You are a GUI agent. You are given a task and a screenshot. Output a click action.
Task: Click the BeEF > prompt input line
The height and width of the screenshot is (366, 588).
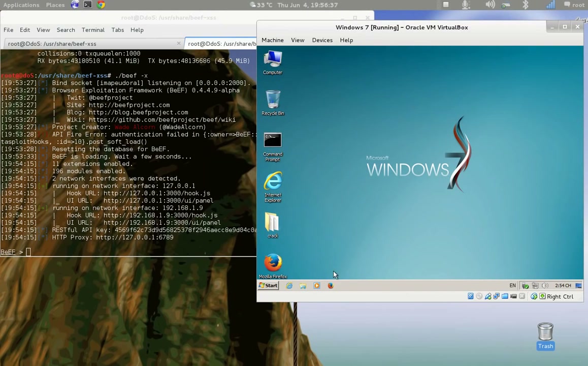click(128, 252)
